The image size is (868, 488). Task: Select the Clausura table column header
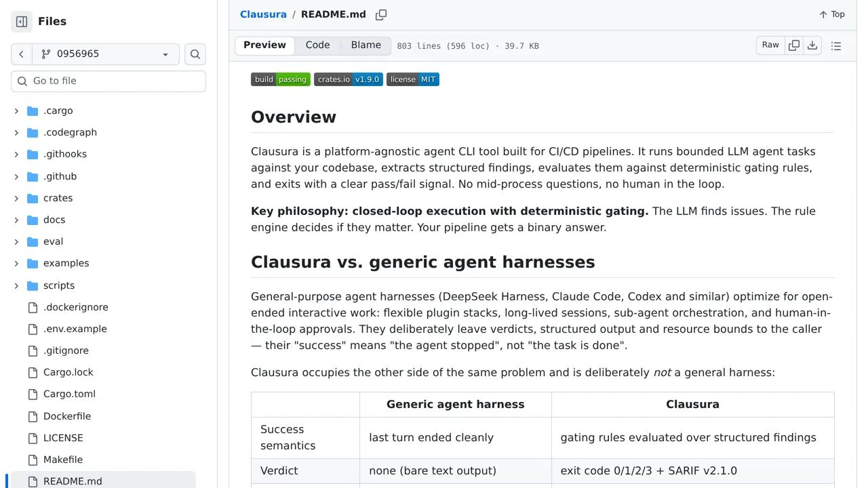click(x=692, y=404)
